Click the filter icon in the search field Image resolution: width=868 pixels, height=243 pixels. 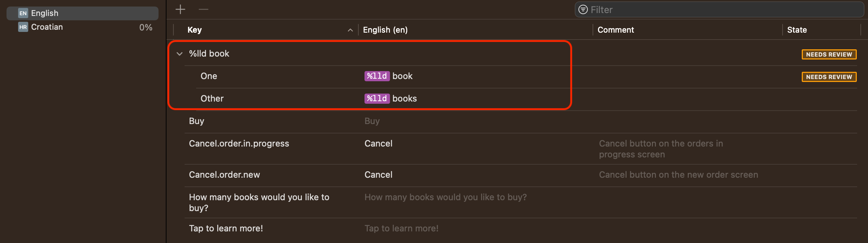(x=583, y=9)
